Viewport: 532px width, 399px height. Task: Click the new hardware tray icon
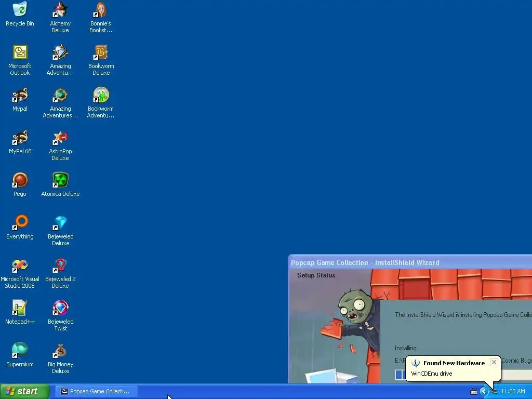coord(494,392)
